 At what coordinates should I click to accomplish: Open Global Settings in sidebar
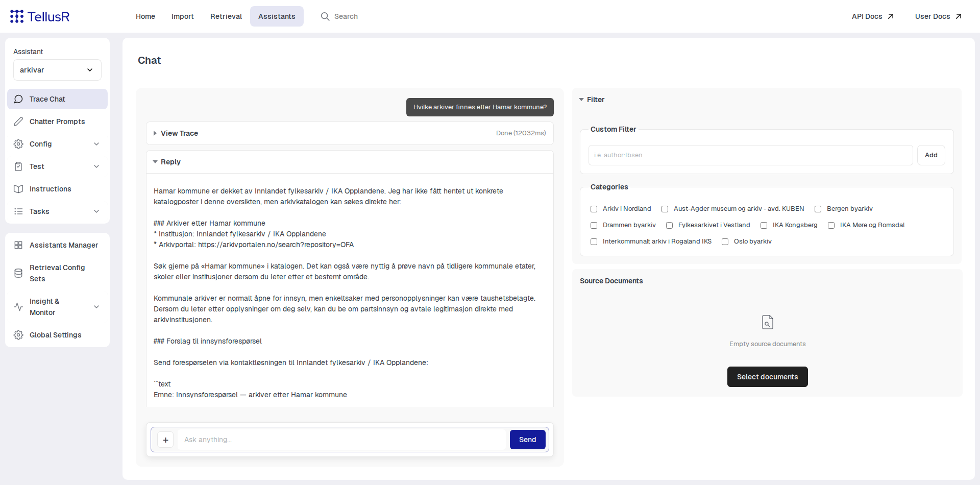(57, 335)
